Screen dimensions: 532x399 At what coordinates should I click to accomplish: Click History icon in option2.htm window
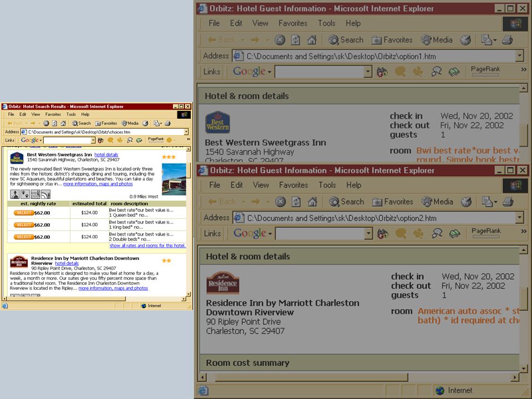pyautogui.click(x=466, y=202)
